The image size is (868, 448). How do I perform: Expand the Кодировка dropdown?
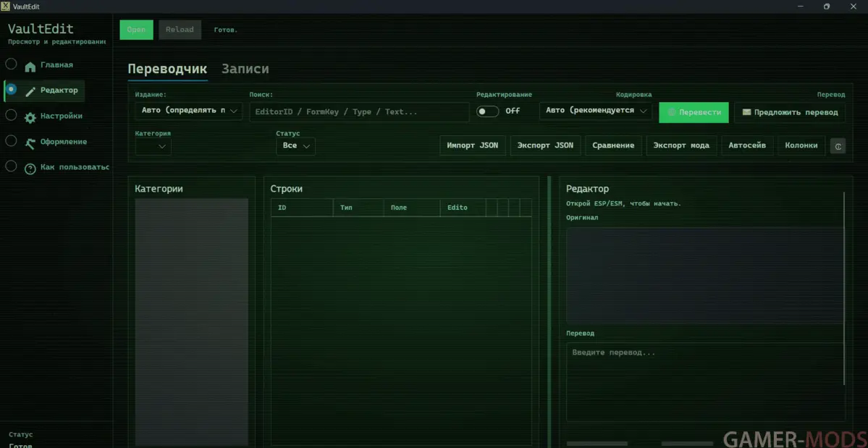coord(595,111)
